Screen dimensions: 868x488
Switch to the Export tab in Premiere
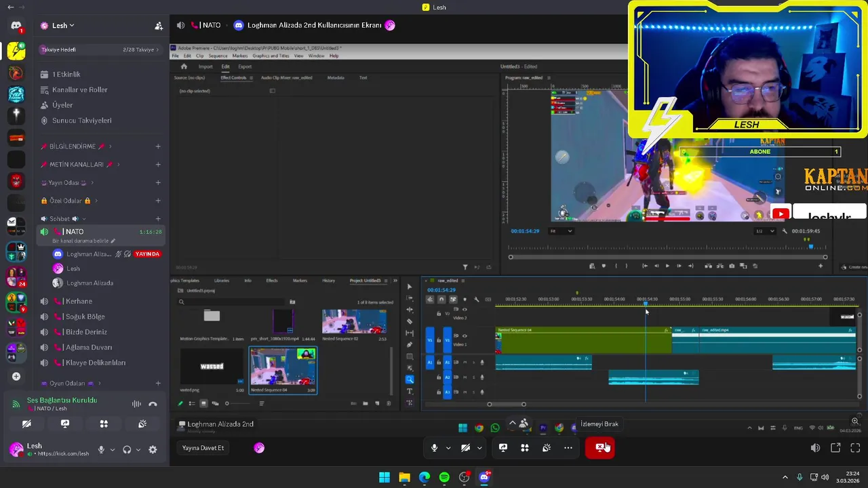[245, 66]
